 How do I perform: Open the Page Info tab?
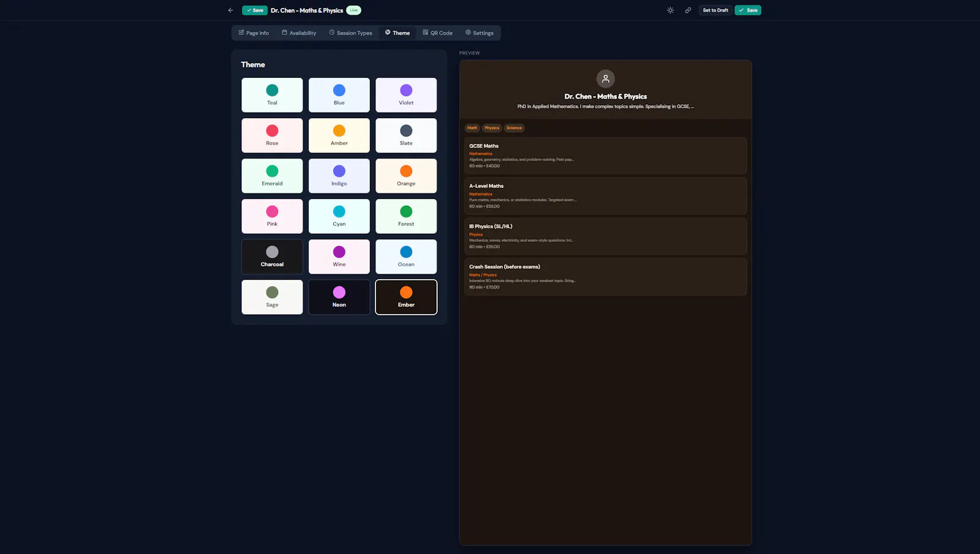pyautogui.click(x=254, y=33)
